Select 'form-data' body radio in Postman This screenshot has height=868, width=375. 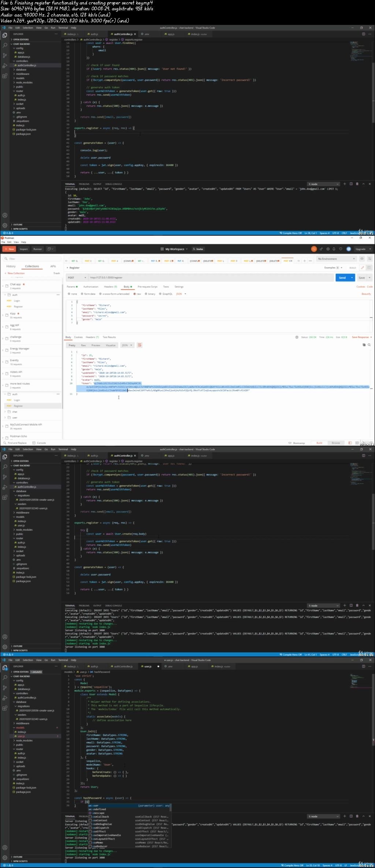point(82,294)
